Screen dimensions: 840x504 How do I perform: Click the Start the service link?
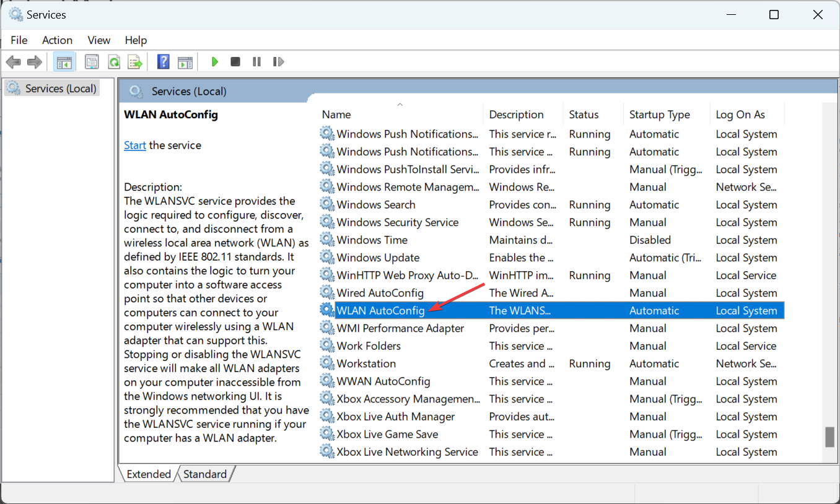134,146
